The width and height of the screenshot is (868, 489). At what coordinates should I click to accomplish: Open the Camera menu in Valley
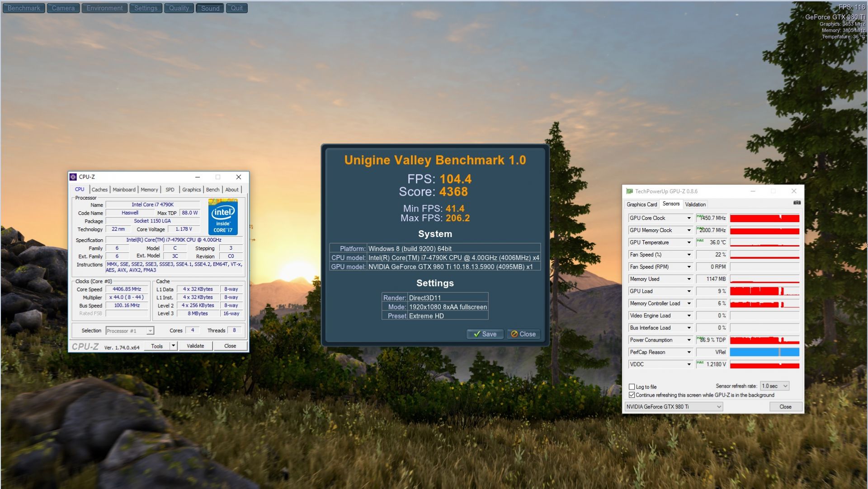tap(63, 8)
